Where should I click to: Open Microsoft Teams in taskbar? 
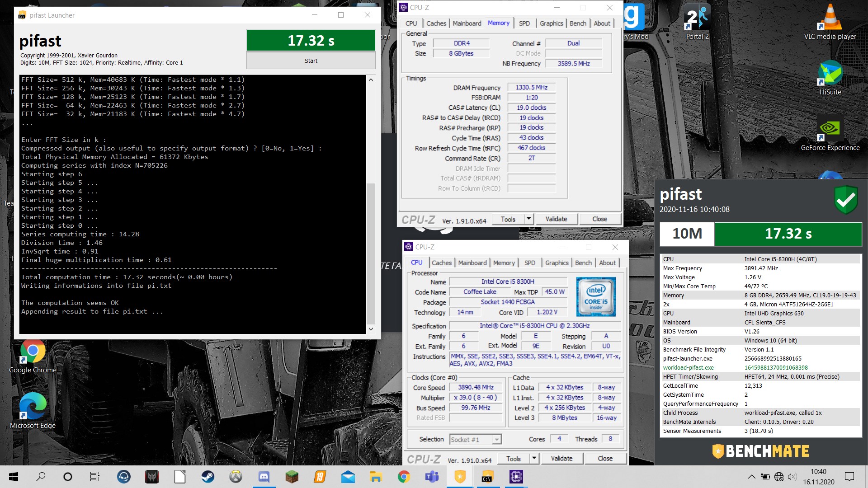[x=432, y=477]
